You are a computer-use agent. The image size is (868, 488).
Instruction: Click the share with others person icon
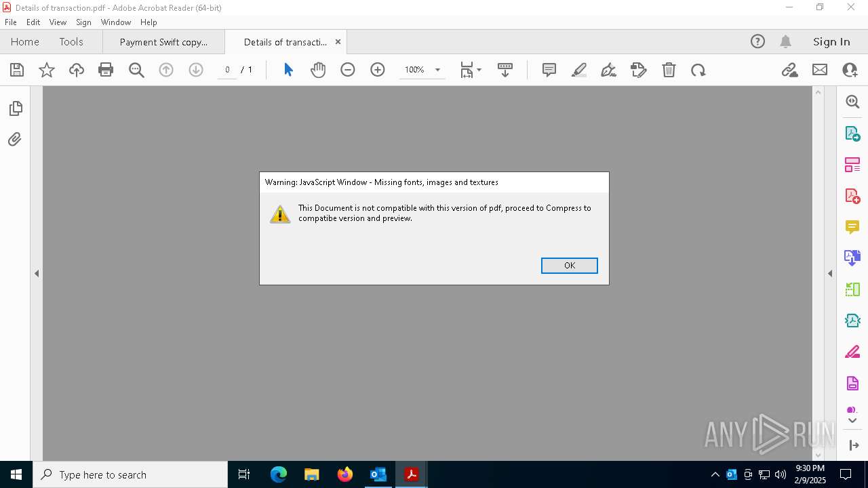(x=850, y=70)
